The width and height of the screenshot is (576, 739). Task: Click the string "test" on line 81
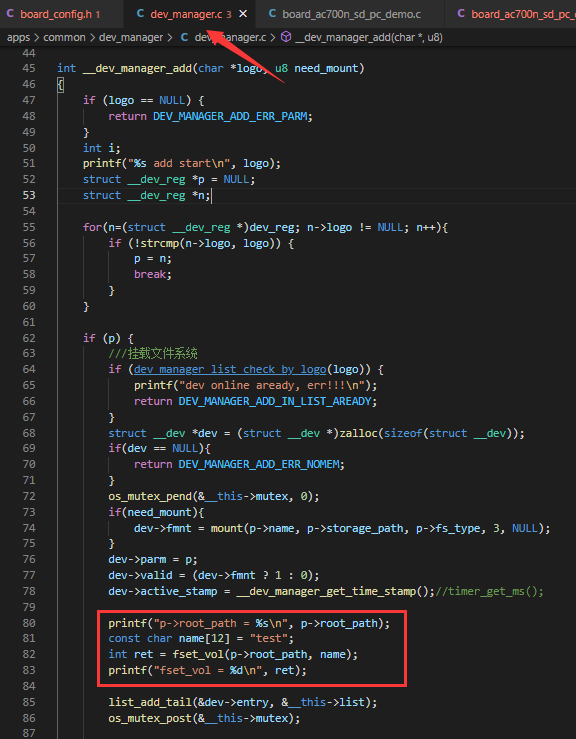[x=269, y=639]
